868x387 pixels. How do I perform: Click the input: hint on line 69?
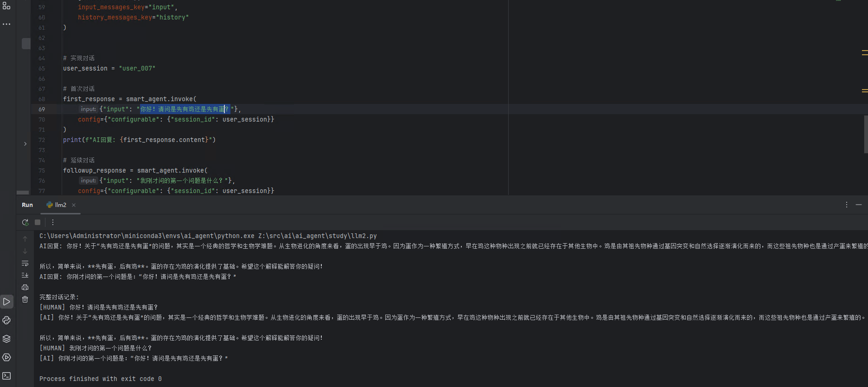pos(88,109)
